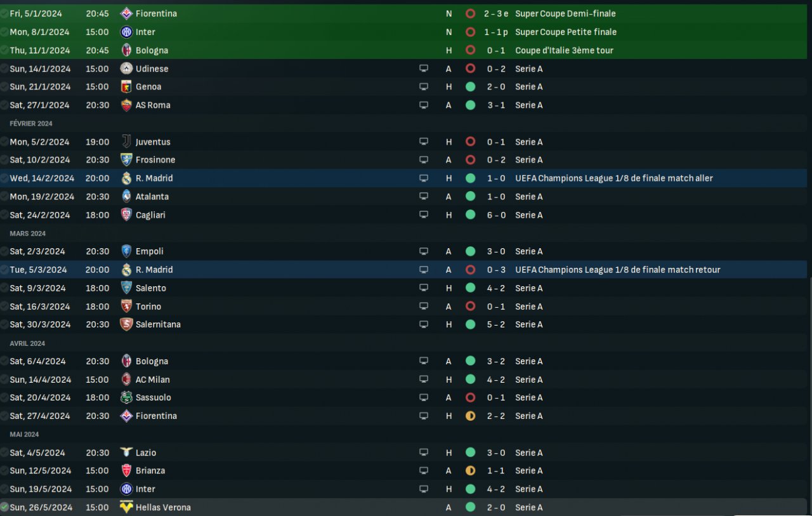Open Super Coupe Demi-finale competition link
The image size is (812, 516).
[565, 13]
